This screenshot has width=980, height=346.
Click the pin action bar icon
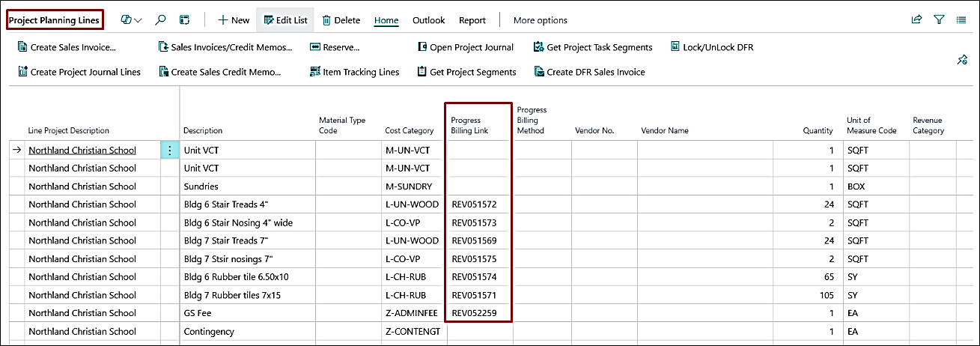963,60
